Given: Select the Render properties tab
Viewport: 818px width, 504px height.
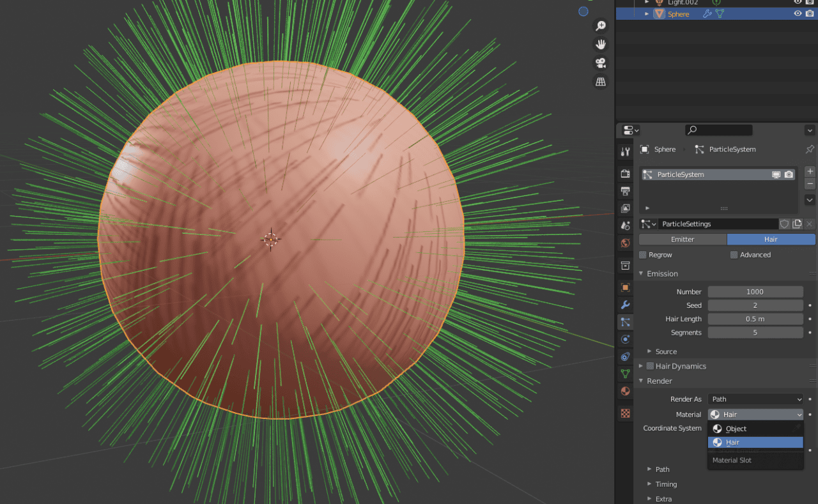Looking at the screenshot, I should click(624, 173).
